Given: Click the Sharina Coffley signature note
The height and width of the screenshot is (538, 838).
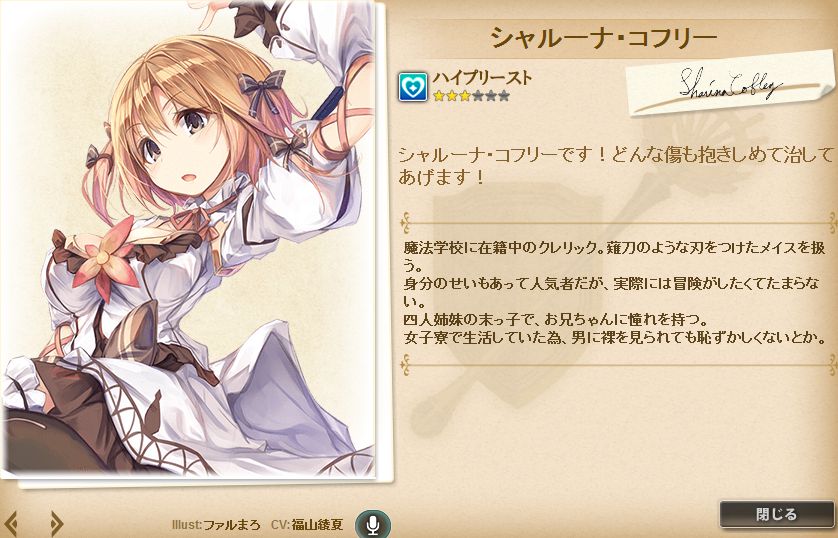Looking at the screenshot, I should pyautogui.click(x=730, y=84).
